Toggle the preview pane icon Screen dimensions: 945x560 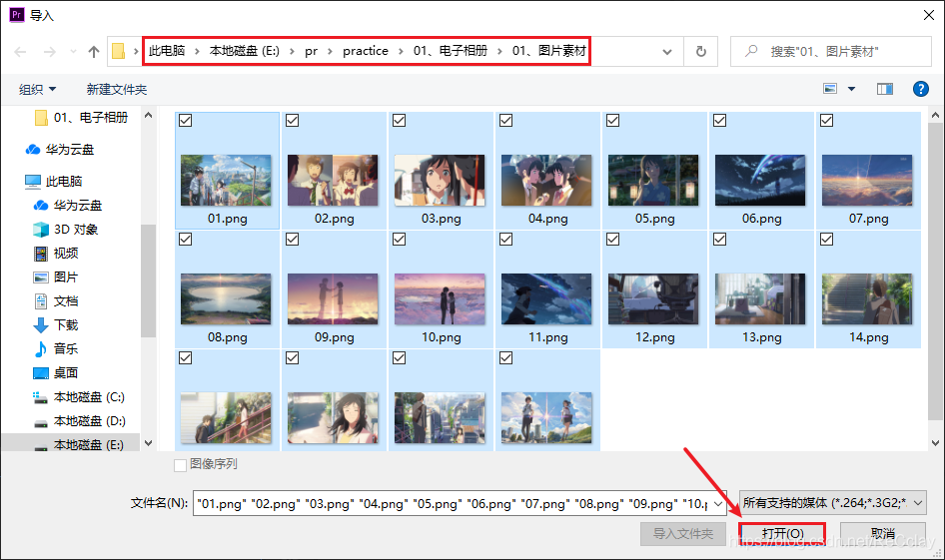click(x=885, y=89)
